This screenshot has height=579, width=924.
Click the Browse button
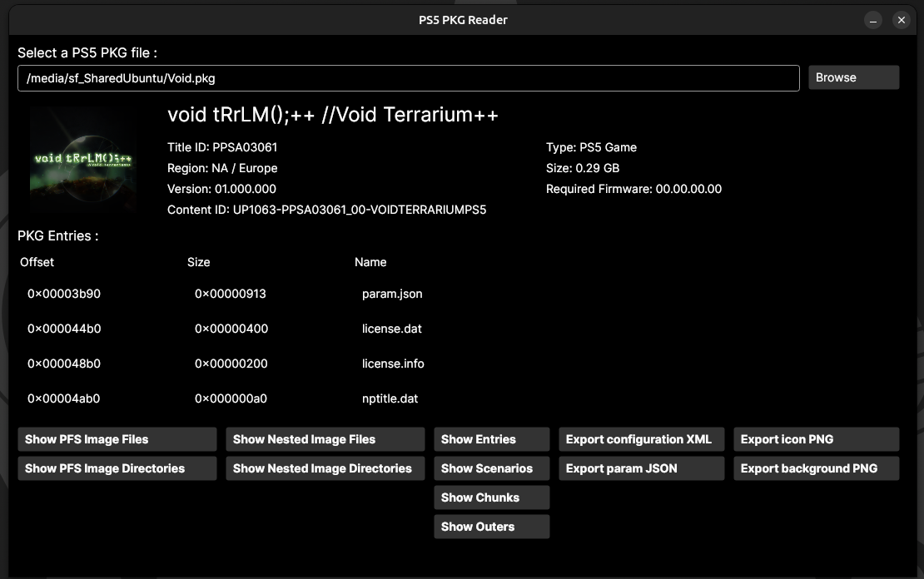coord(853,77)
